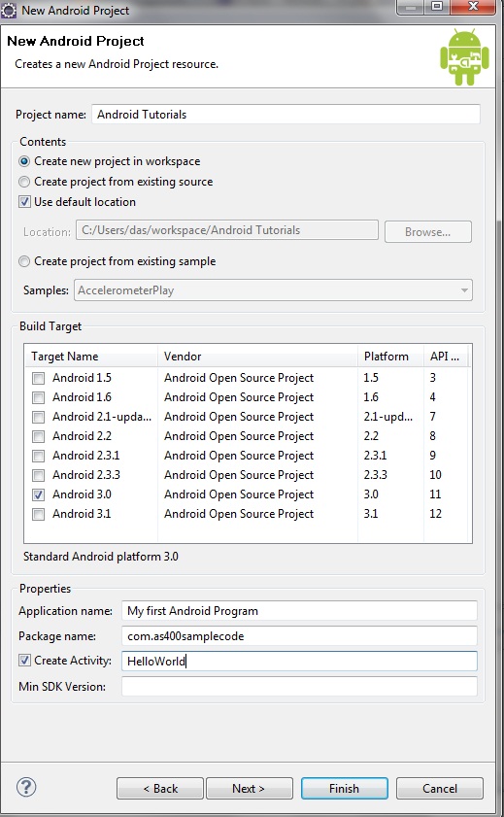Check the Android 2.3.1 build target
504x817 pixels.
tap(38, 457)
